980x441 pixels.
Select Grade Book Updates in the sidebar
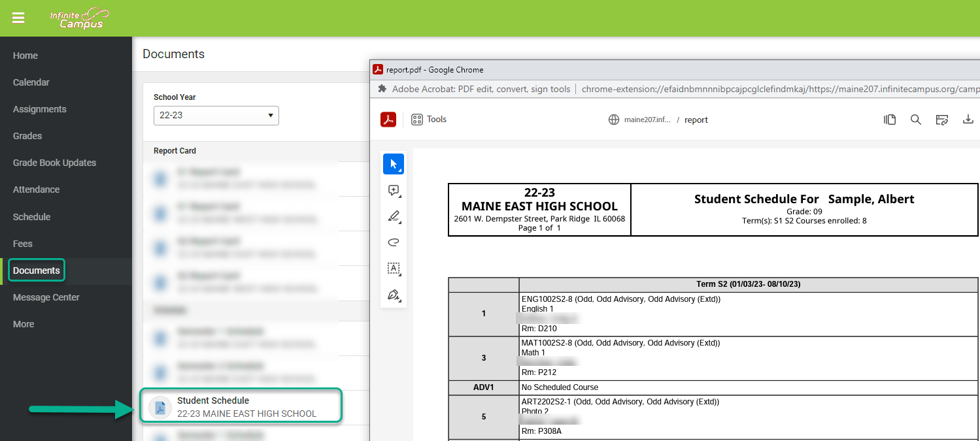point(54,163)
